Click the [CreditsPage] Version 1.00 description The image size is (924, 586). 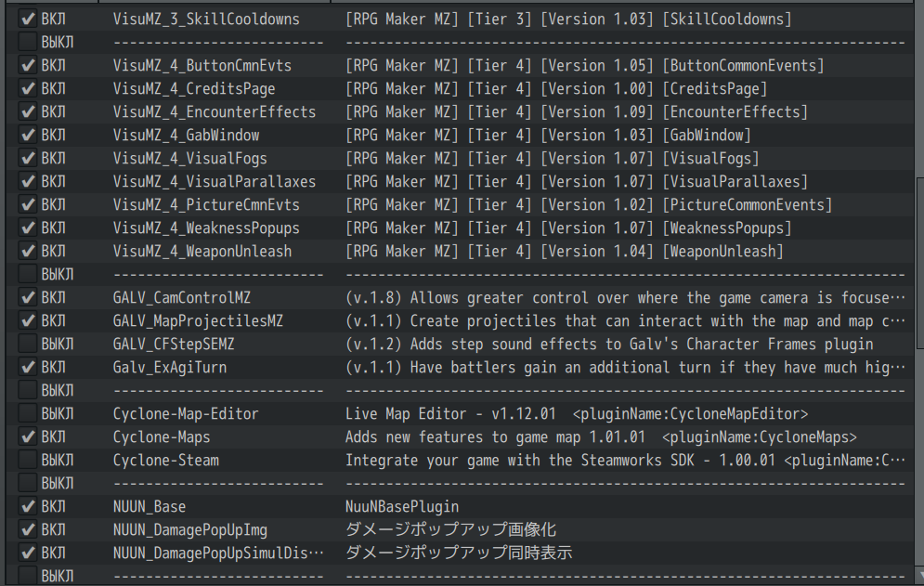coord(556,88)
